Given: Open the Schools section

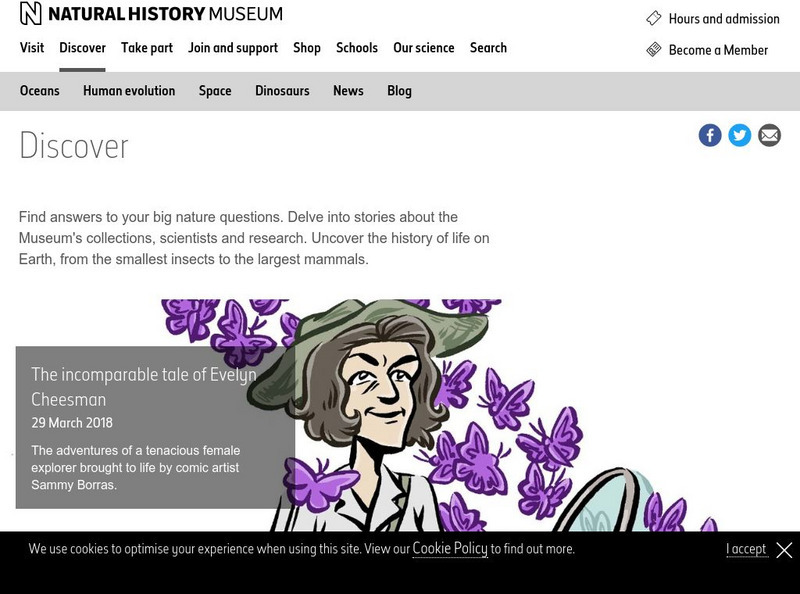Looking at the screenshot, I should click(x=357, y=47).
